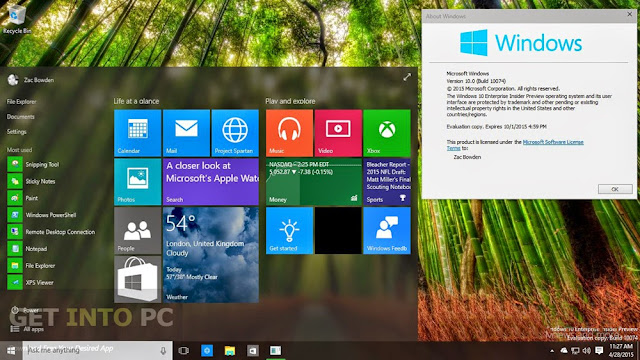Screen dimensions: 640x360
Task: Launch Windows PowerShell from Most used
Action: tap(42, 215)
